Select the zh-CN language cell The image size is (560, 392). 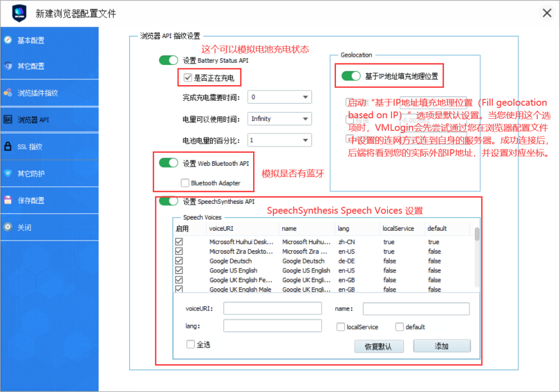click(x=347, y=242)
